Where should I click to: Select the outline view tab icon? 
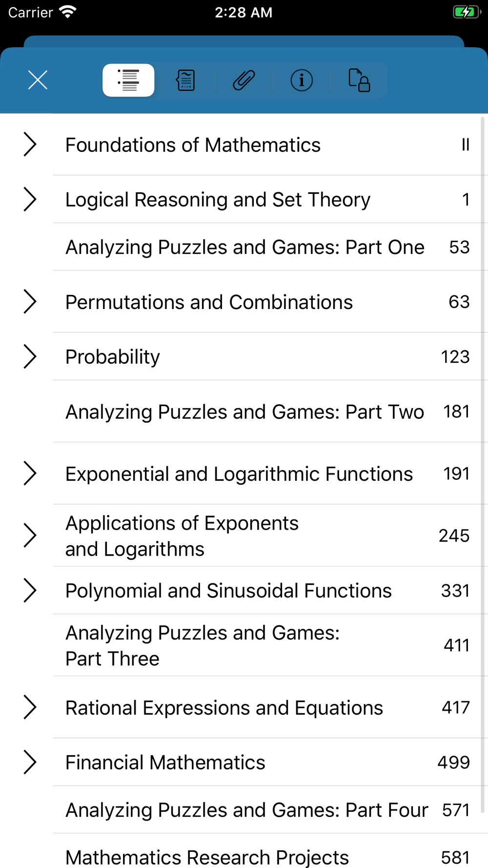pyautogui.click(x=128, y=80)
